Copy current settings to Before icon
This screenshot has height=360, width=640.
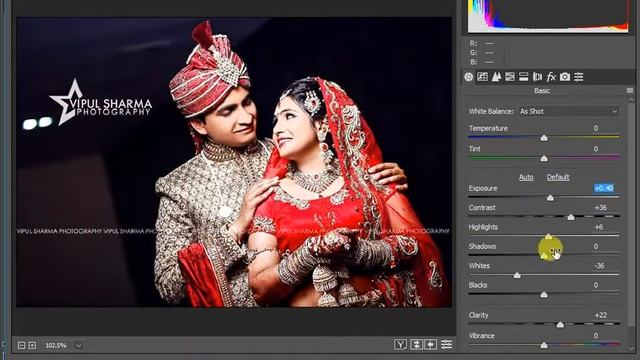pos(431,345)
